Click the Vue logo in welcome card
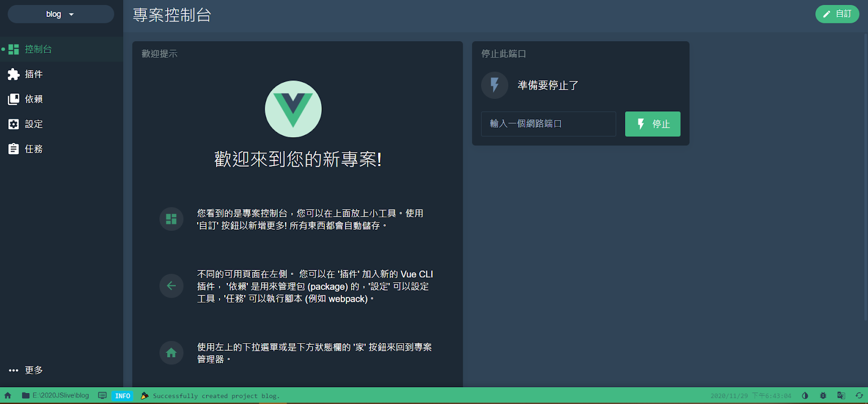Viewport: 868px width, 404px height. click(293, 109)
